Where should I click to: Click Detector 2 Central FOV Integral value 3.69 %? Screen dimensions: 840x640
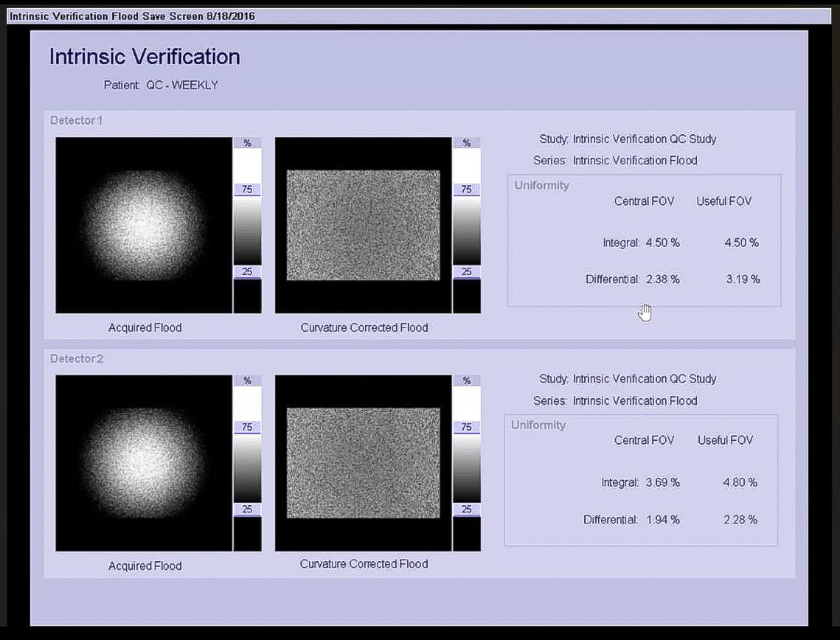pos(662,483)
